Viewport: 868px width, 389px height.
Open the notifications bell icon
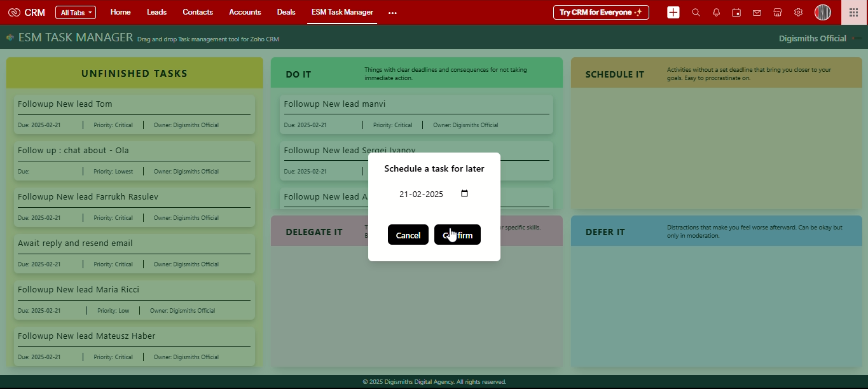[716, 13]
